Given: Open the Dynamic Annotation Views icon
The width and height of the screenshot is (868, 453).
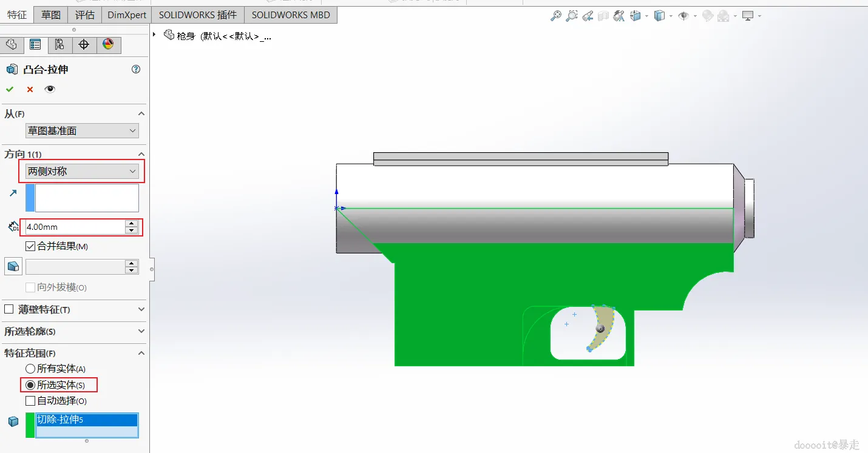Looking at the screenshot, I should 619,16.
